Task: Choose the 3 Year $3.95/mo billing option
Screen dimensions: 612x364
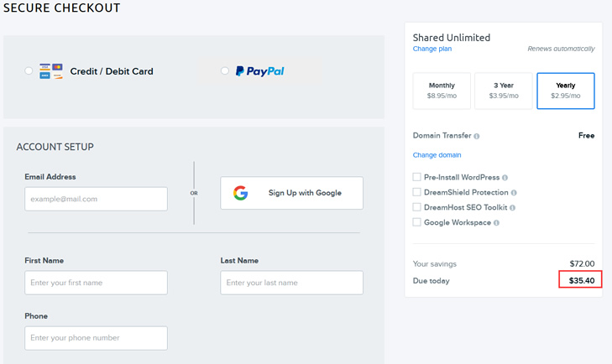Action: 504,91
